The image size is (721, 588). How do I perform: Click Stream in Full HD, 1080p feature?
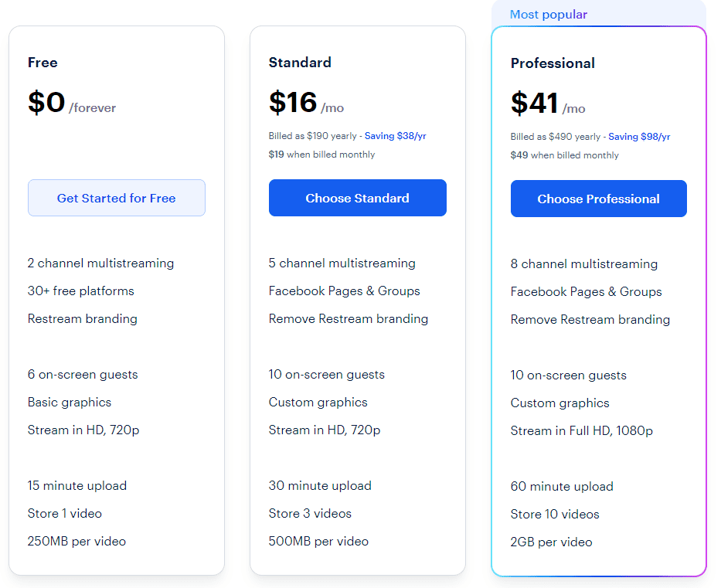[x=581, y=431]
